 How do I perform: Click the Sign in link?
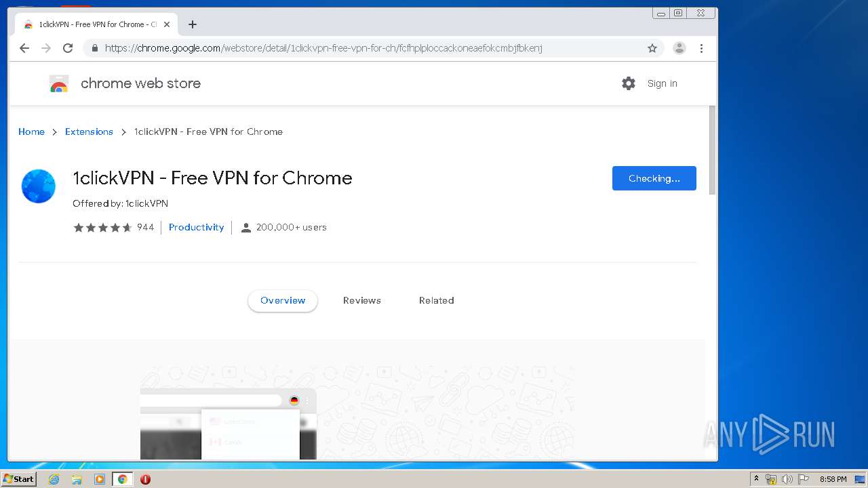[x=662, y=83]
